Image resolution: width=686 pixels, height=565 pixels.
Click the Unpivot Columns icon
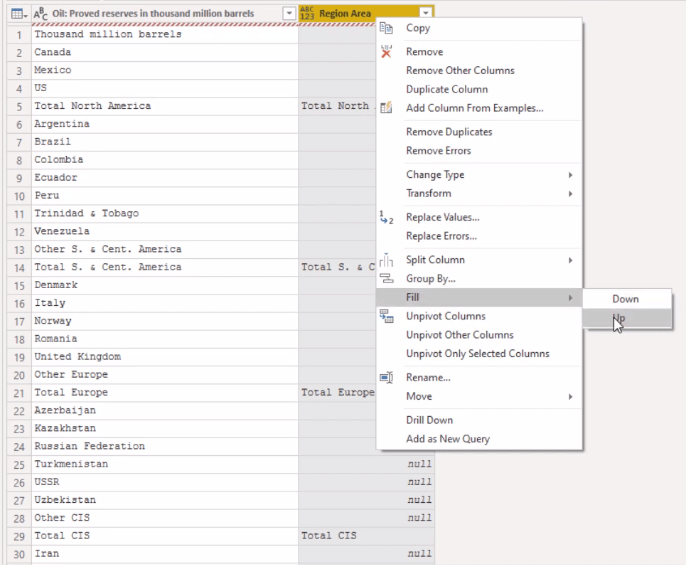[386, 316]
